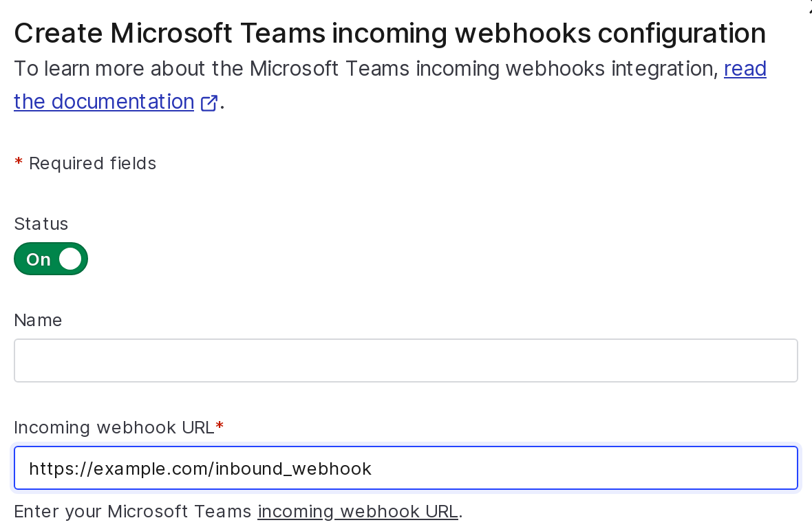The image size is (812, 527).
Task: Dismiss the webhook dialog via X icon
Action: 809,6
